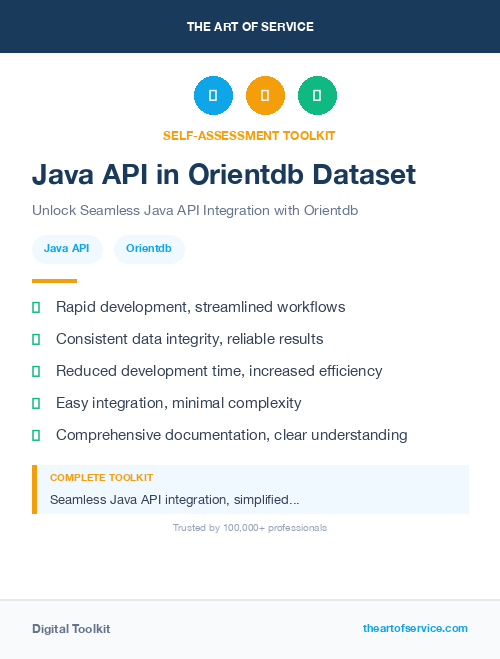The width and height of the screenshot is (500, 659).
Task: Click Digital Toolkit footer label
Action: pyautogui.click(x=71, y=629)
